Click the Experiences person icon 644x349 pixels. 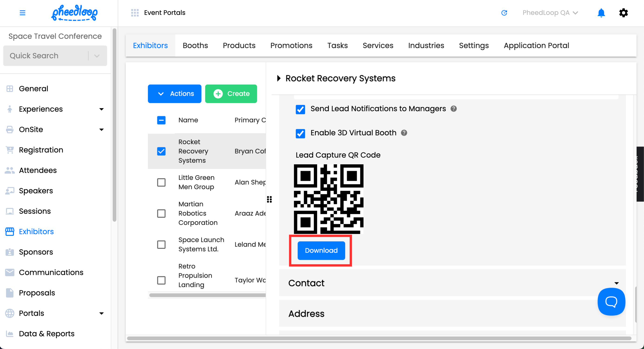[10, 109]
